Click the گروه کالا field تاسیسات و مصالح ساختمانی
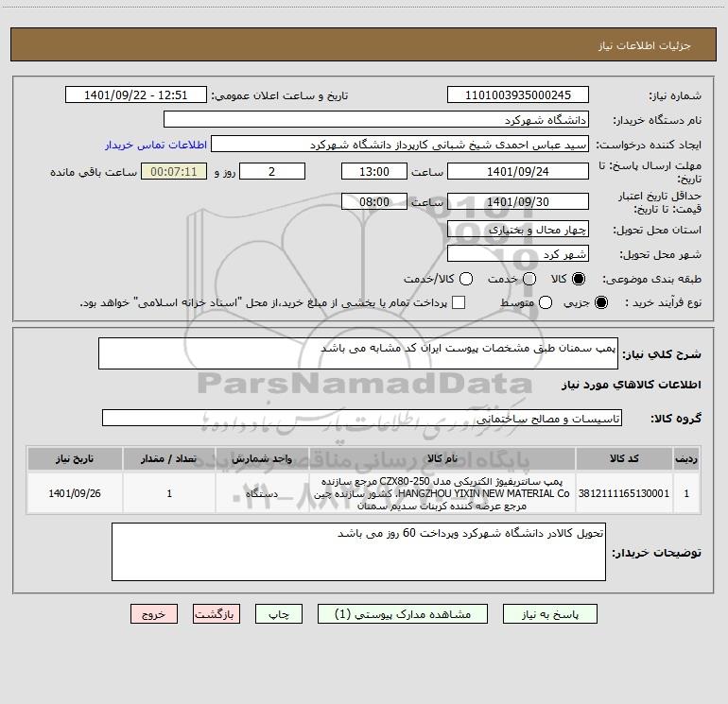This screenshot has height=704, width=728. [362, 418]
